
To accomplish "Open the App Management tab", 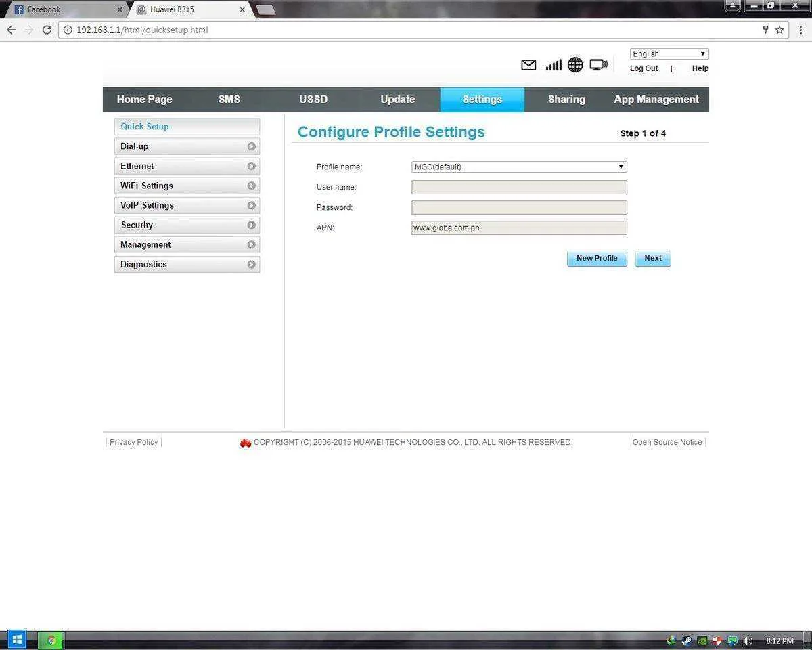I will 656,100.
